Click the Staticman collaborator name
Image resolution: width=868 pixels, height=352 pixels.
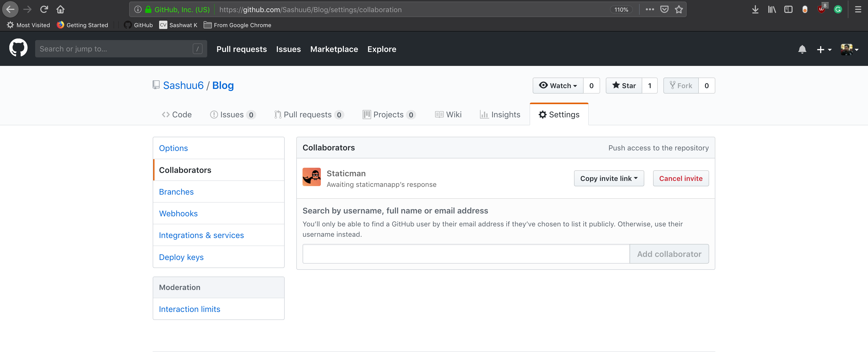(346, 173)
